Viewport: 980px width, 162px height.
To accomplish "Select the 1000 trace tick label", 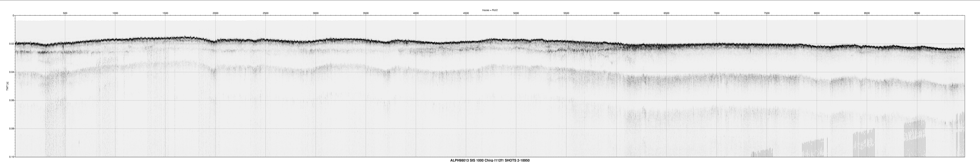I will (115, 13).
